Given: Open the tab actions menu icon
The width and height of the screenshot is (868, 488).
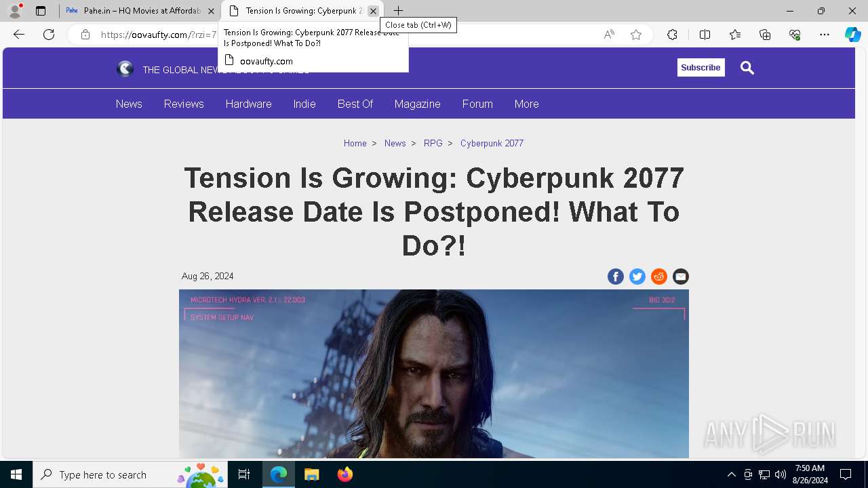Looking at the screenshot, I should pyautogui.click(x=41, y=11).
